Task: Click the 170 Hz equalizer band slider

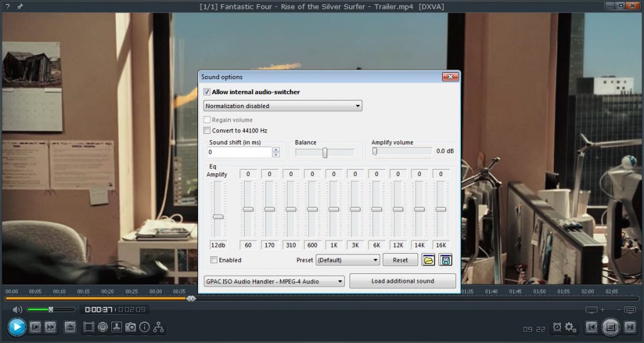Action: [269, 209]
